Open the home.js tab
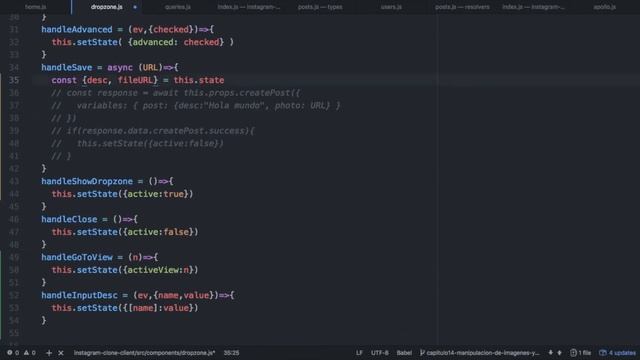Screen dimensions: 640x360 pos(36,7)
